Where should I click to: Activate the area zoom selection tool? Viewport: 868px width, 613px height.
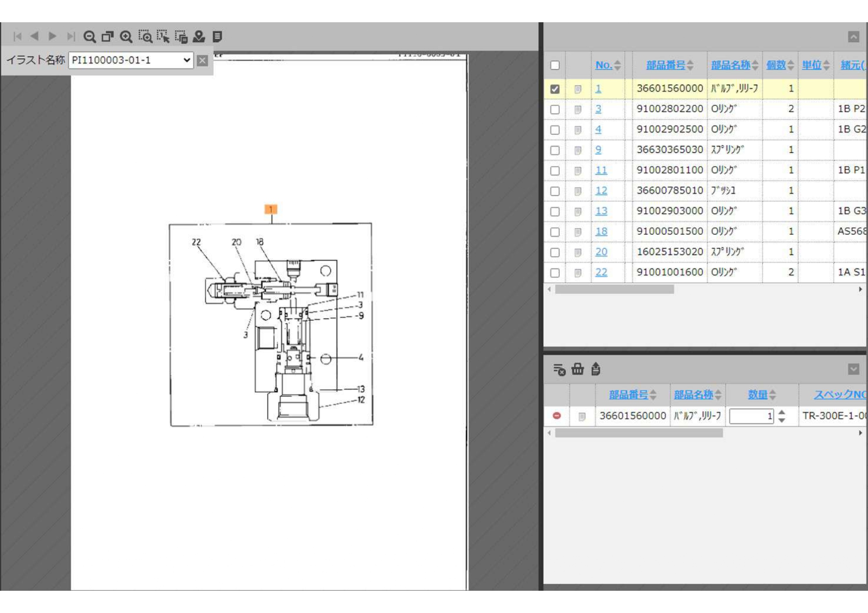pos(145,37)
